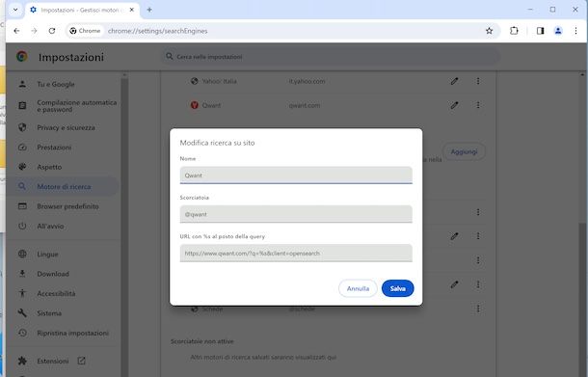This screenshot has width=588, height=377.
Task: Open the three-dot menu for Yahoo! Italia
Action: click(478, 81)
